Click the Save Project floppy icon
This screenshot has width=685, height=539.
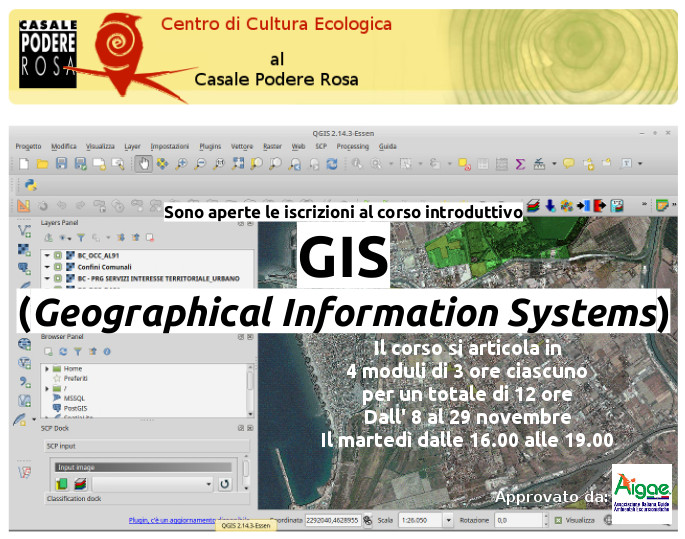click(x=60, y=163)
